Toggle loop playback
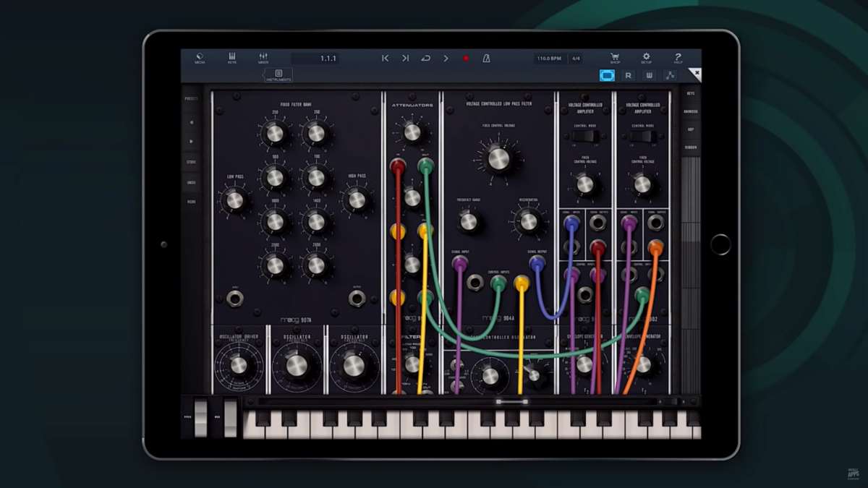This screenshot has width=868, height=488. [x=425, y=59]
